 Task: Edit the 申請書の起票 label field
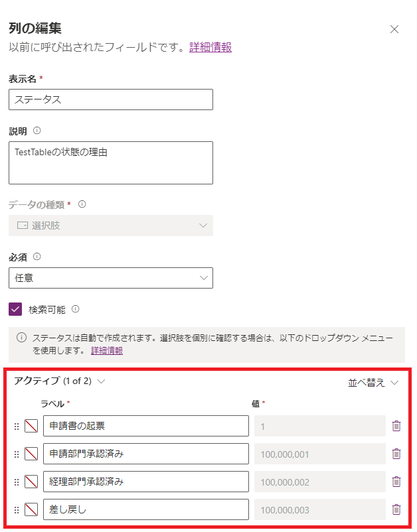146,426
